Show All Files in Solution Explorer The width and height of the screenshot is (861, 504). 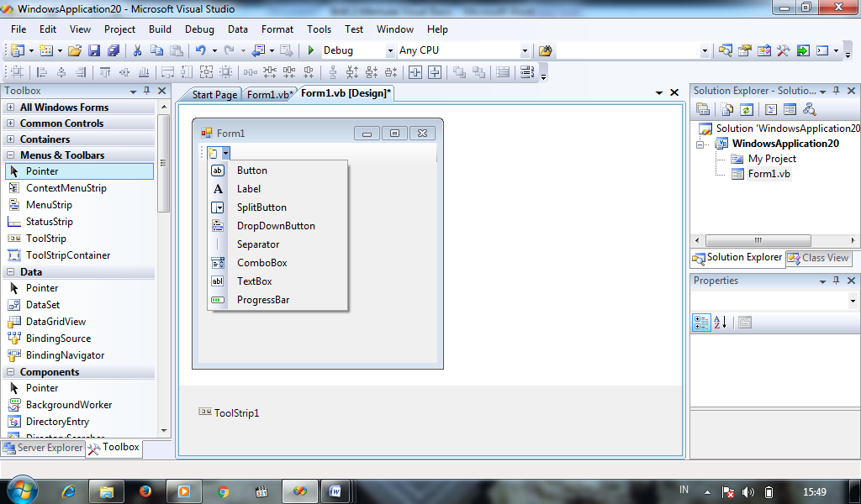[726, 109]
